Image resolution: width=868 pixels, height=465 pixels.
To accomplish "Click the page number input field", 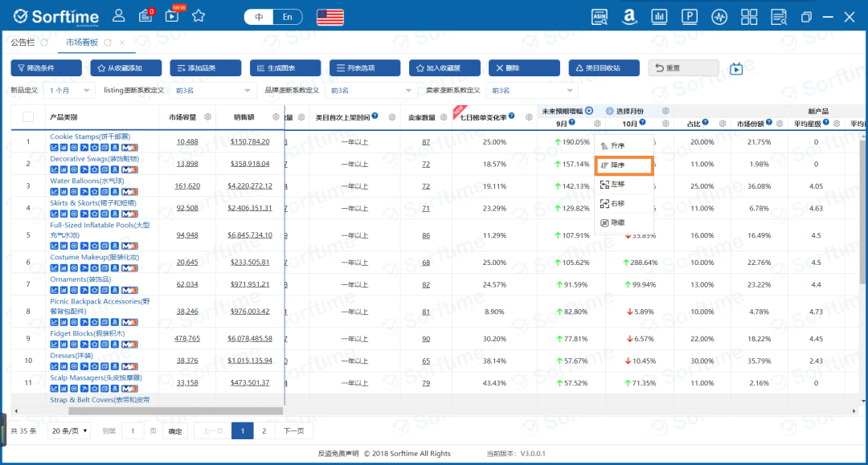I will [133, 430].
